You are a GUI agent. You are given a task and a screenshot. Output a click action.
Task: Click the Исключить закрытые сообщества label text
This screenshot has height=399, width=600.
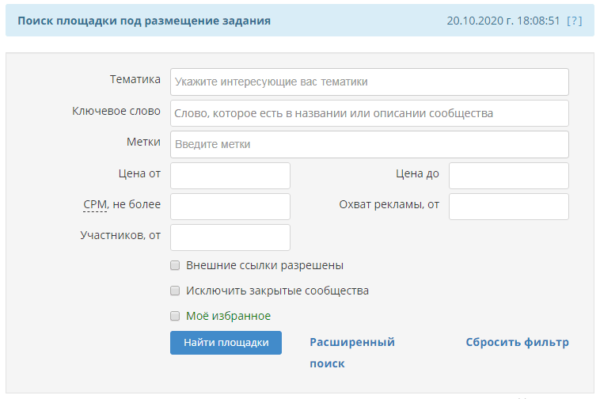(x=277, y=291)
